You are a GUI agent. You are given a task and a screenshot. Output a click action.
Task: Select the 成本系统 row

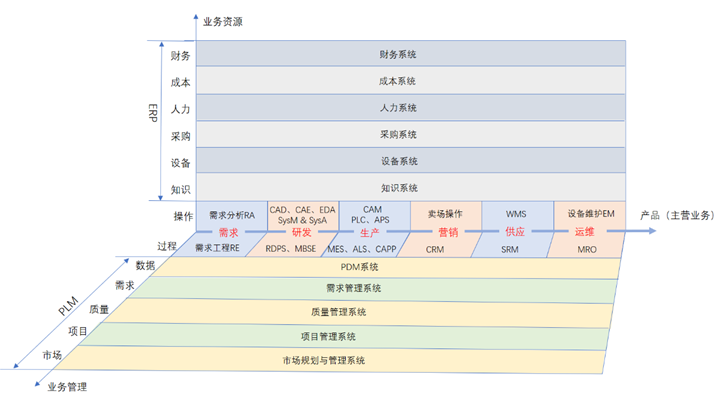click(x=410, y=81)
